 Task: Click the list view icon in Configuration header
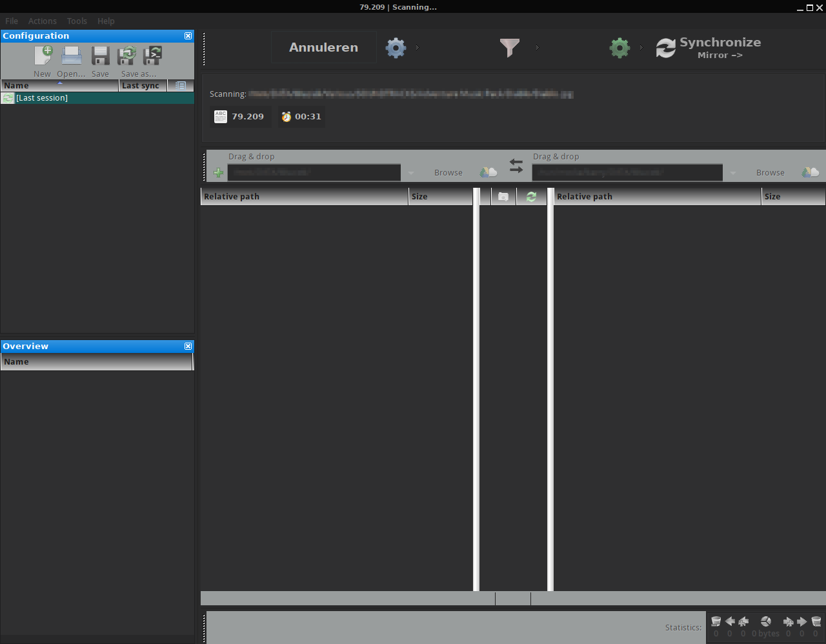(x=181, y=85)
